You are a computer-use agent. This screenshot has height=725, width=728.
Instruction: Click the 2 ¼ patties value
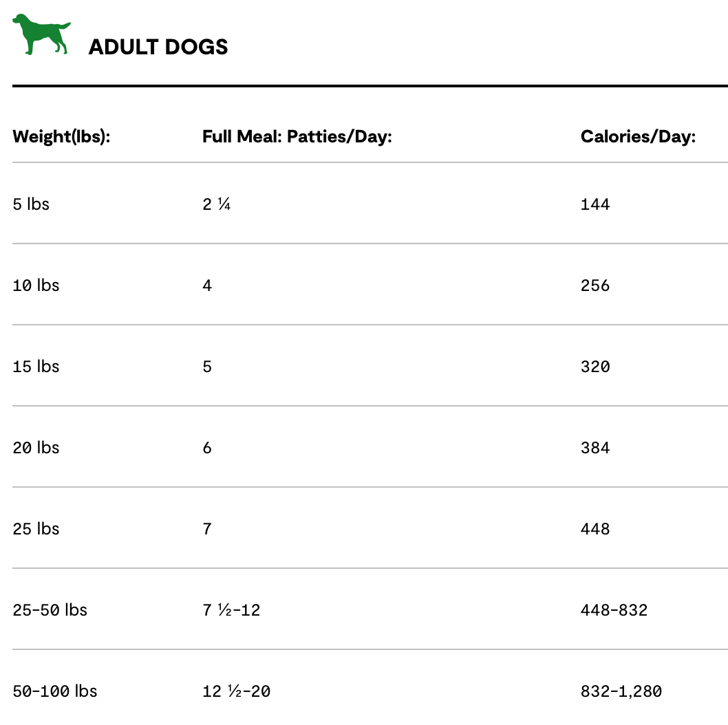pos(216,204)
